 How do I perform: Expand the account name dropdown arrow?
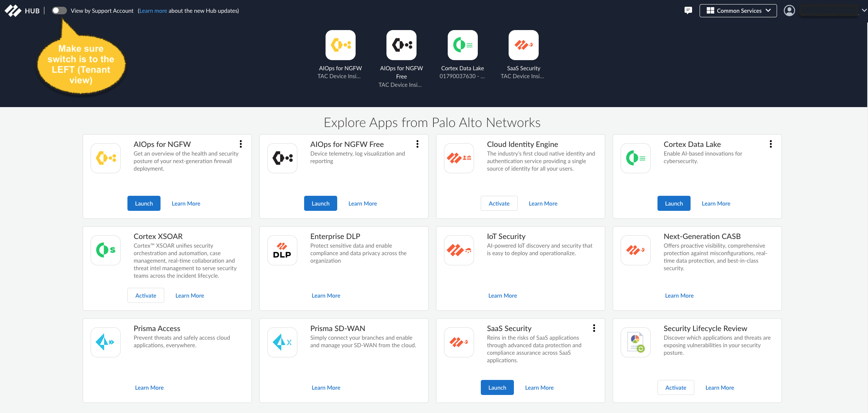(x=864, y=11)
